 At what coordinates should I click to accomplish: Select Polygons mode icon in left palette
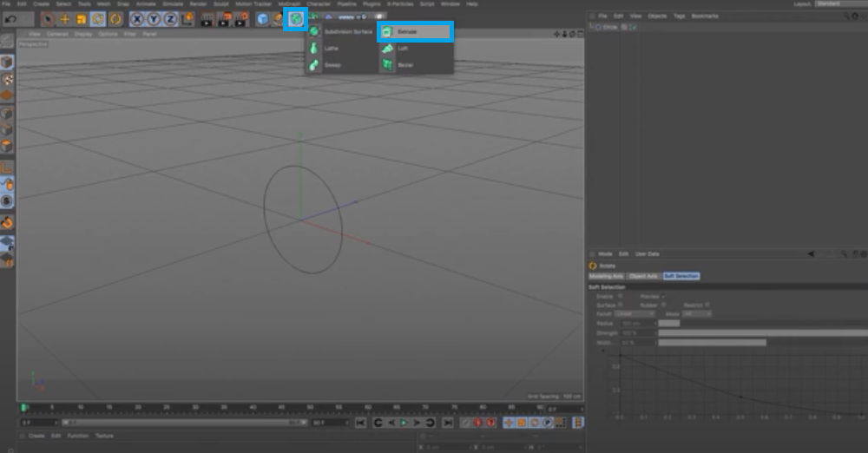click(7, 146)
